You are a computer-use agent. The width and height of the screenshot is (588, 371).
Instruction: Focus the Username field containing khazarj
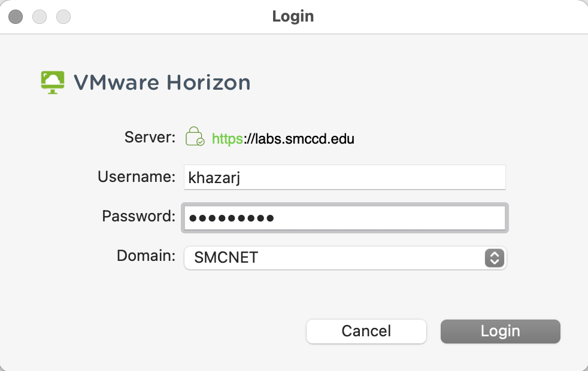coord(345,177)
